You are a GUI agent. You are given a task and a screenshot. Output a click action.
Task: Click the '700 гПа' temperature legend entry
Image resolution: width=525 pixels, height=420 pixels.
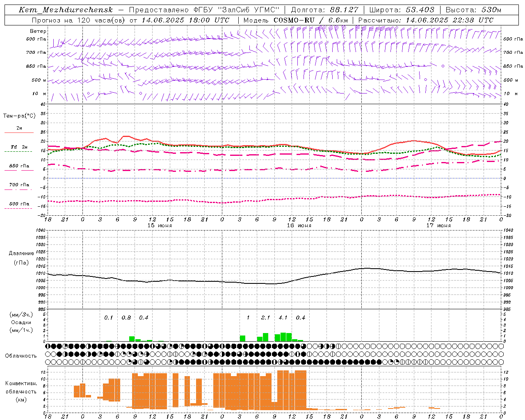pos(19,185)
